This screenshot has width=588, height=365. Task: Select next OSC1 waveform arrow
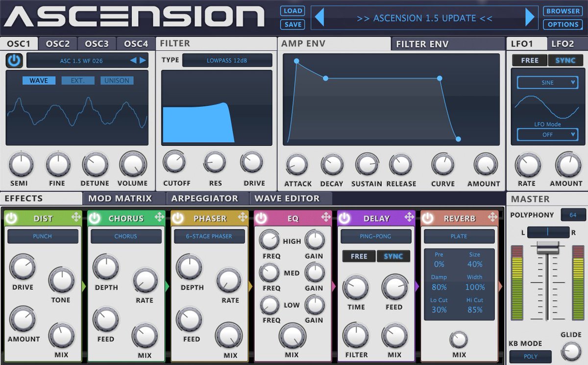point(143,61)
